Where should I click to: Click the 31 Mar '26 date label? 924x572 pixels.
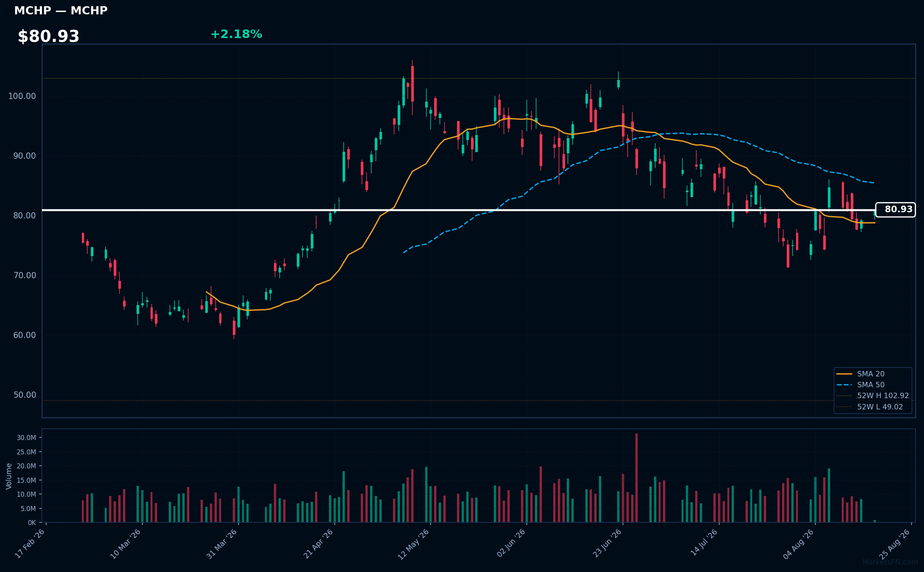(x=221, y=544)
